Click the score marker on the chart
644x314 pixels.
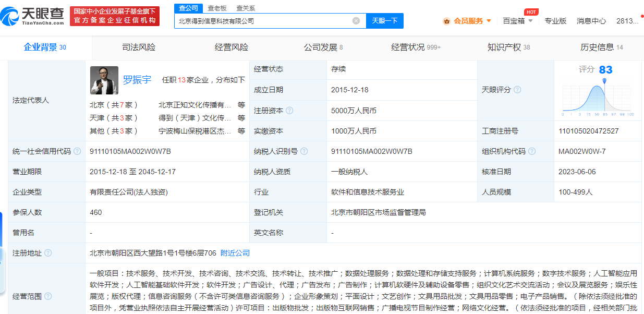pyautogui.click(x=604, y=81)
